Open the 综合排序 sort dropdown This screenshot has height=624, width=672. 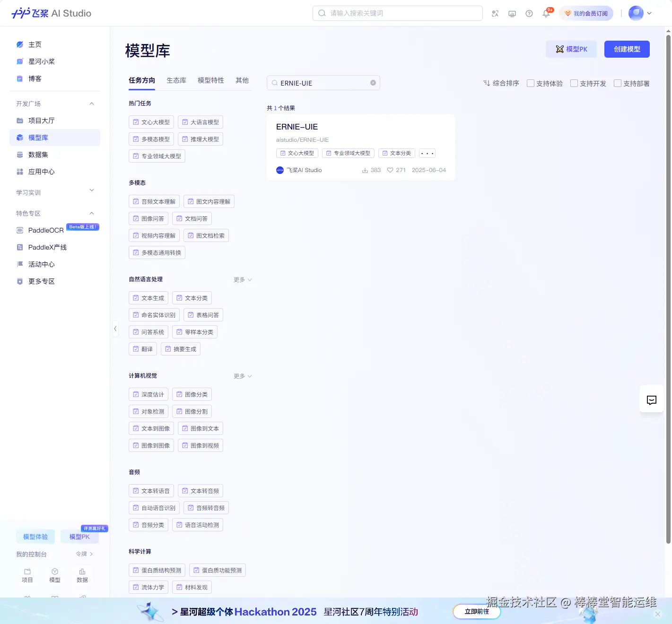501,83
